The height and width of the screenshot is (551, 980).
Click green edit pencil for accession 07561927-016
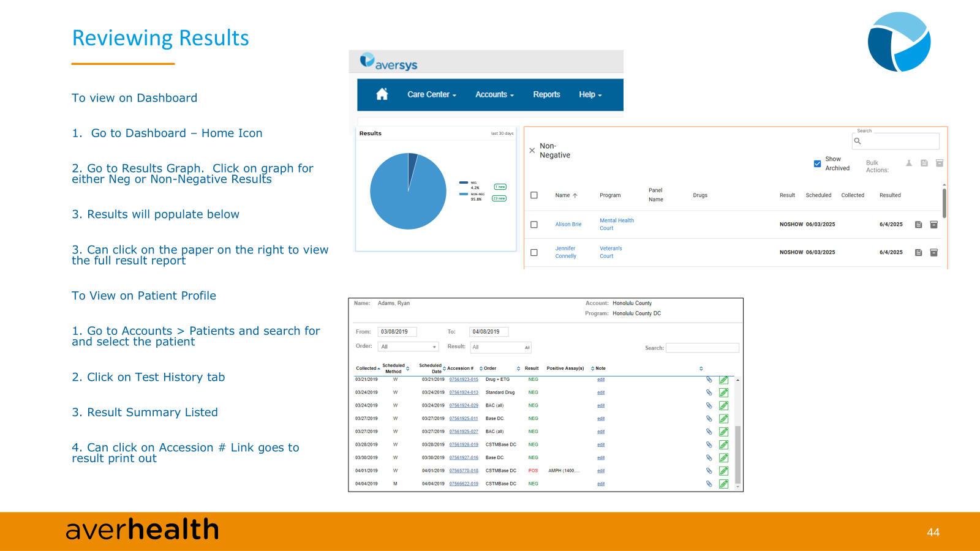point(723,458)
